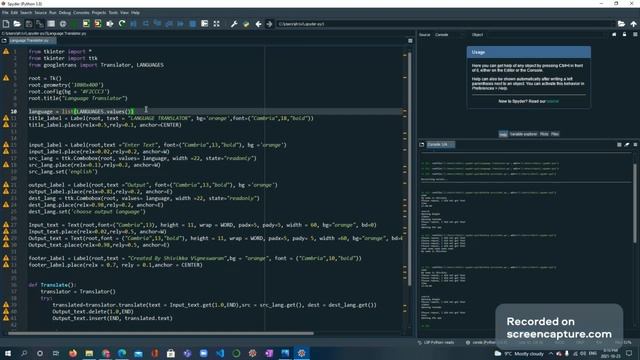
Task: Browse a working directory folder icon
Action: pos(621,24)
